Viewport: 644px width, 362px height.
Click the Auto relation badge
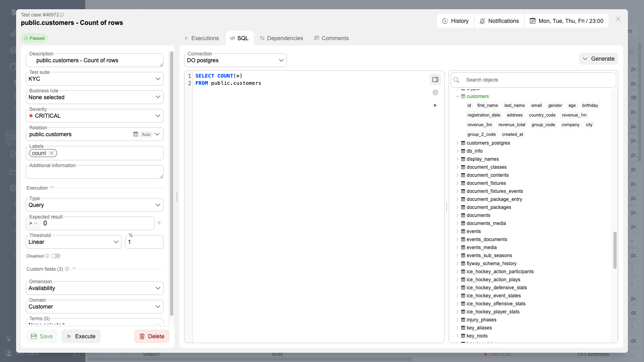[x=146, y=134]
